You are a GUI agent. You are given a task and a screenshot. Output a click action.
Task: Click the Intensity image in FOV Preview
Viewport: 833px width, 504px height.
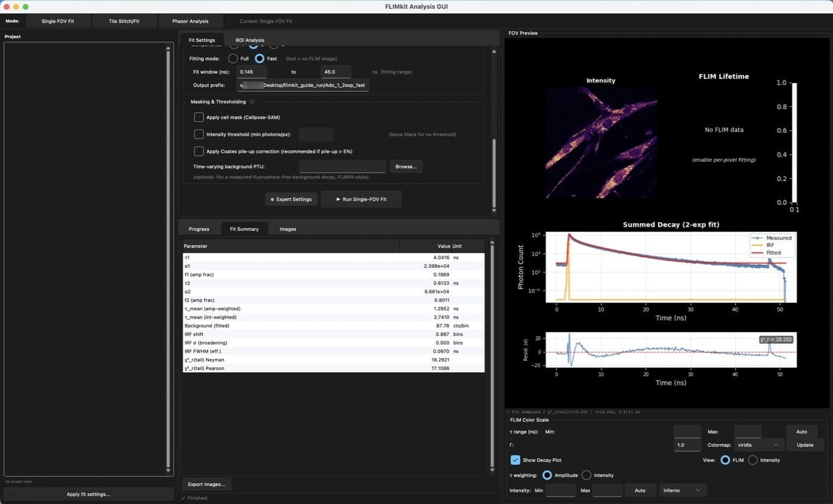click(x=601, y=143)
